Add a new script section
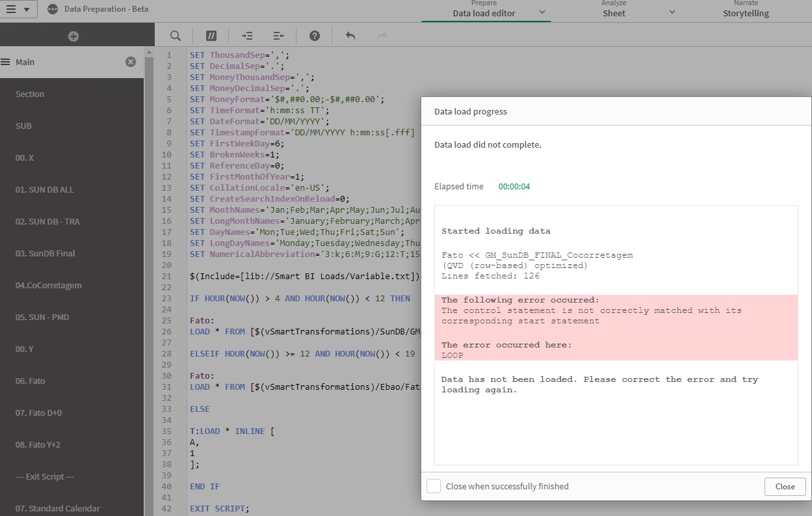812x516 pixels. click(x=73, y=36)
